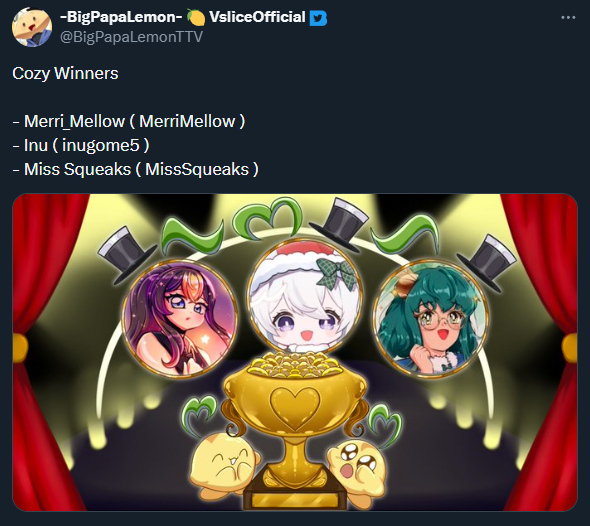Click the Merri_Mellow winner line
The image size is (590, 526).
click(129, 121)
